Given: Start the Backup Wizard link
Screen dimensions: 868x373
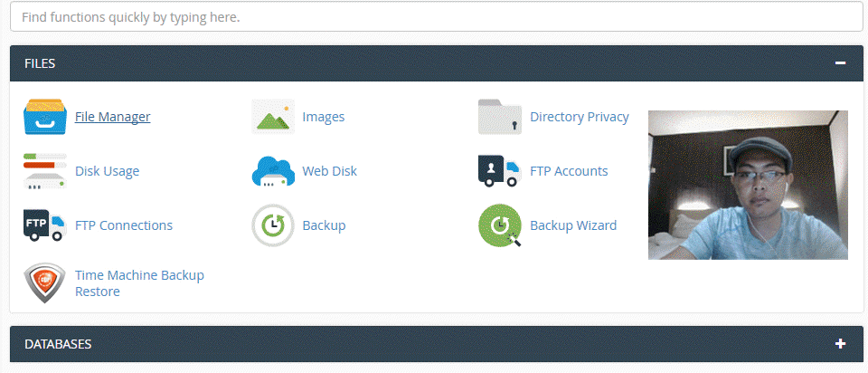Looking at the screenshot, I should 573,225.
